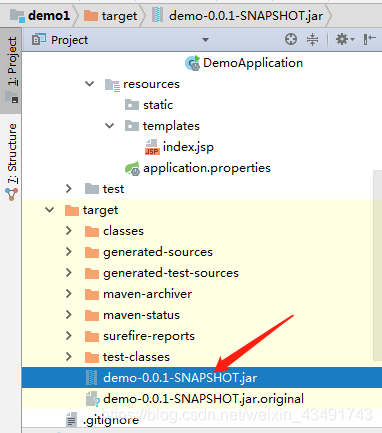Click the orange target folder icon in tree
Viewport: 382px width, 433px height.
[72, 210]
